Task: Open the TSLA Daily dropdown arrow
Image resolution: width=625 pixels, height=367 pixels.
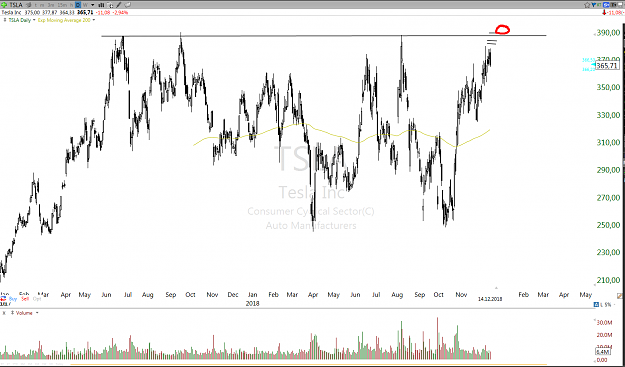Action: coord(34,20)
